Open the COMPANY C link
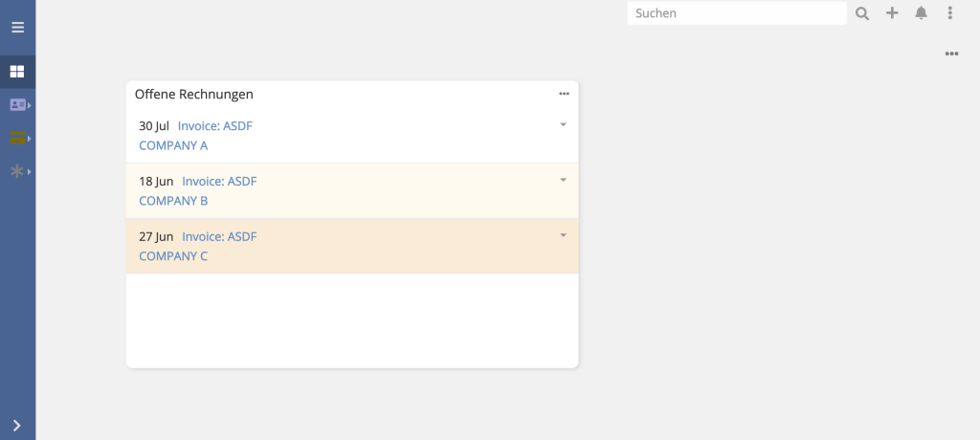 tap(173, 256)
